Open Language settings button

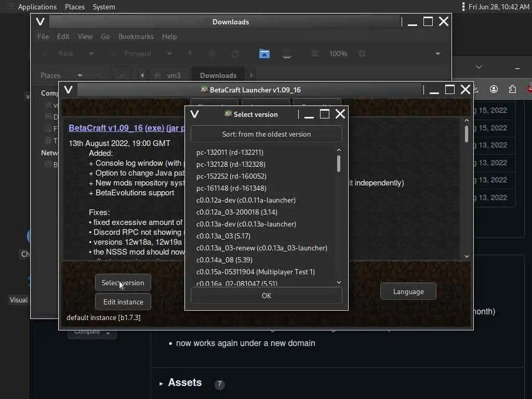(x=408, y=291)
